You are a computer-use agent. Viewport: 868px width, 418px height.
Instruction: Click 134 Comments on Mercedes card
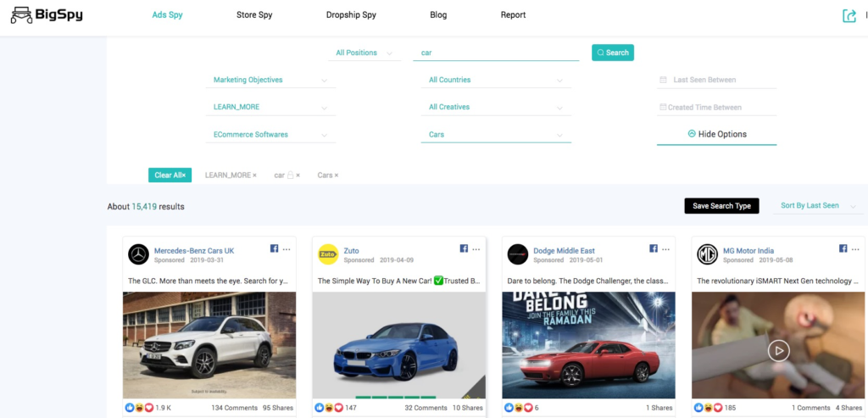[234, 408]
